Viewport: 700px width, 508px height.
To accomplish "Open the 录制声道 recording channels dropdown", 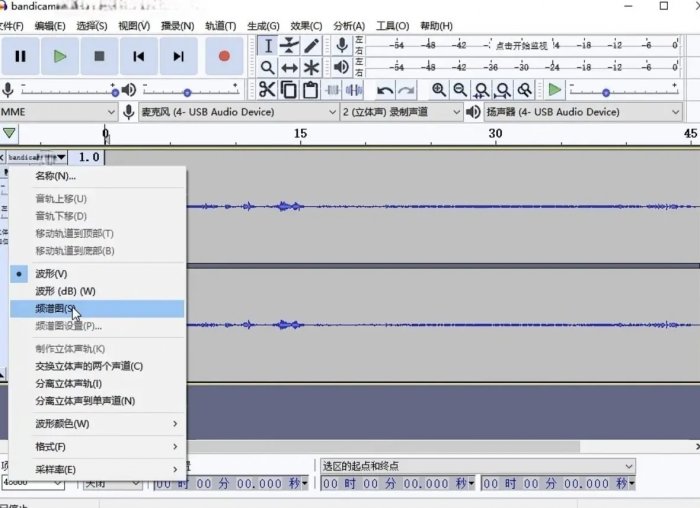I will click(x=398, y=112).
